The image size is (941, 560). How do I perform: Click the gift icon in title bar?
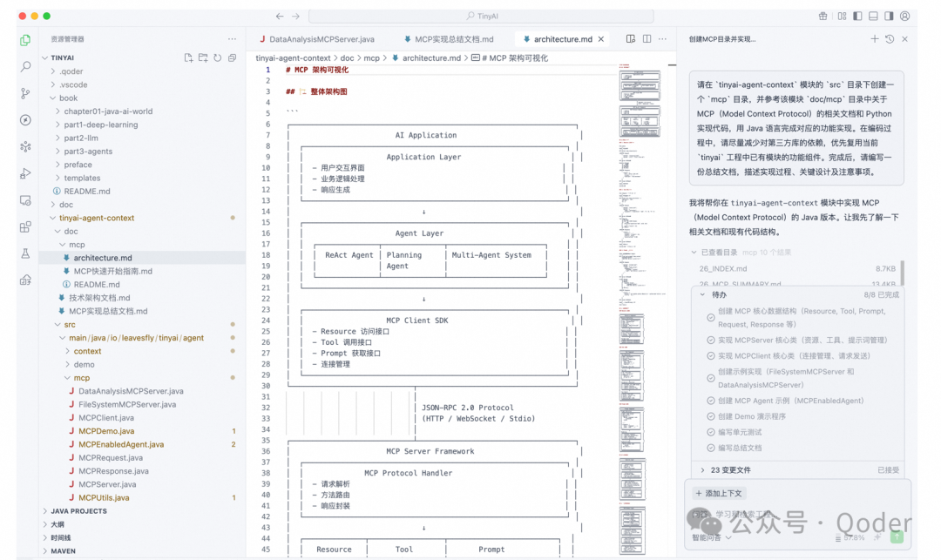click(x=823, y=17)
